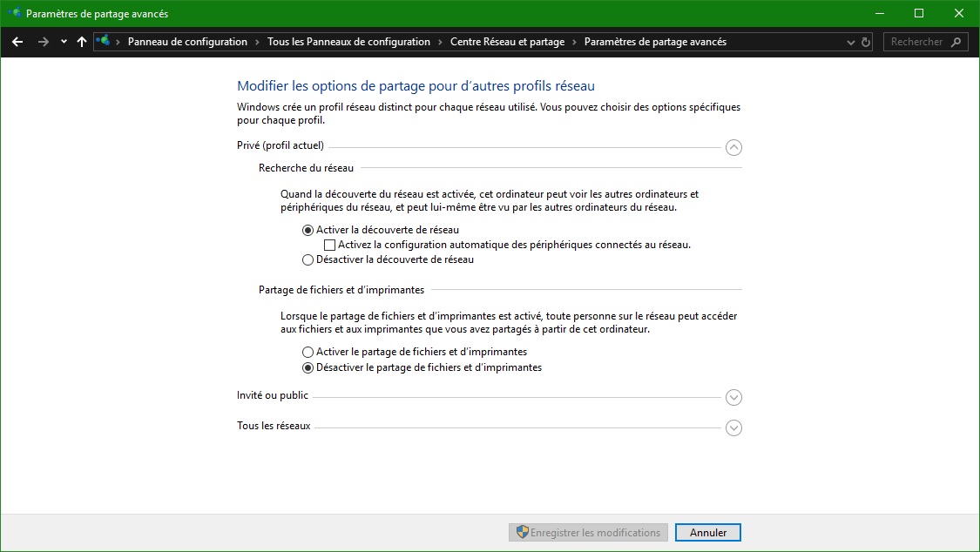Click the Privé (profil actuel) label
Screen dimensions: 980x552
[x=280, y=145]
